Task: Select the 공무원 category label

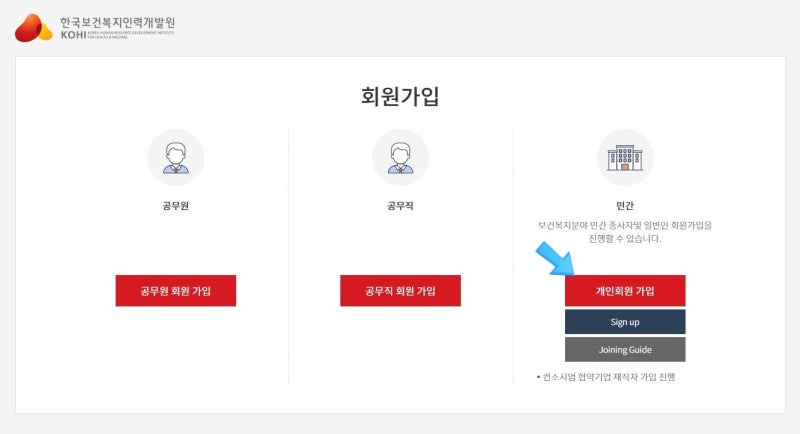Action: point(176,206)
